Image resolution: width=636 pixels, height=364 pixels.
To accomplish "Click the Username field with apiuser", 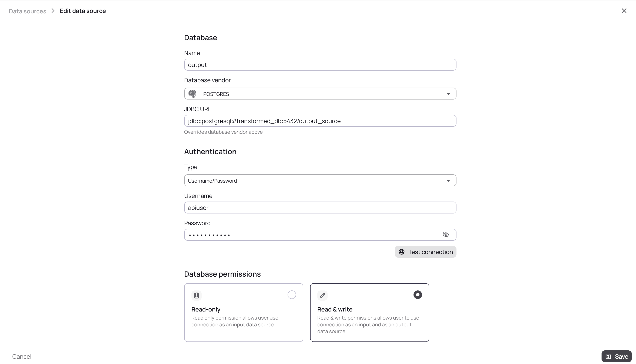I will [320, 208].
